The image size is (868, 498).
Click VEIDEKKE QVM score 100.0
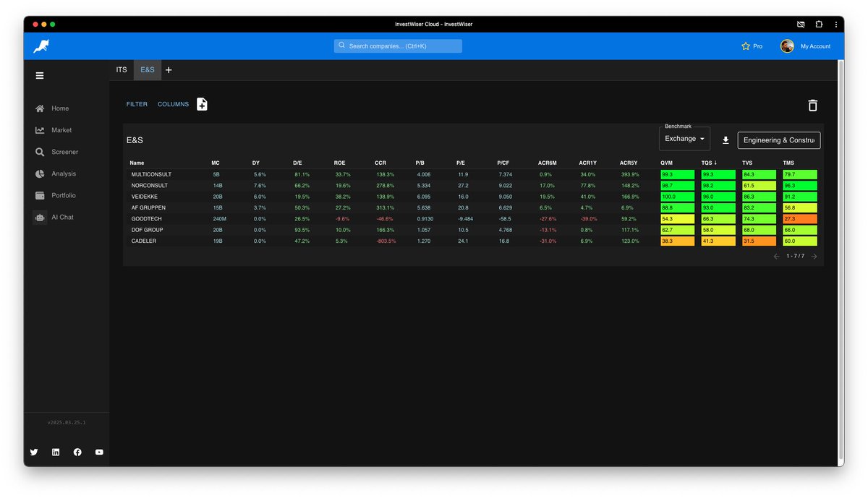click(x=677, y=197)
